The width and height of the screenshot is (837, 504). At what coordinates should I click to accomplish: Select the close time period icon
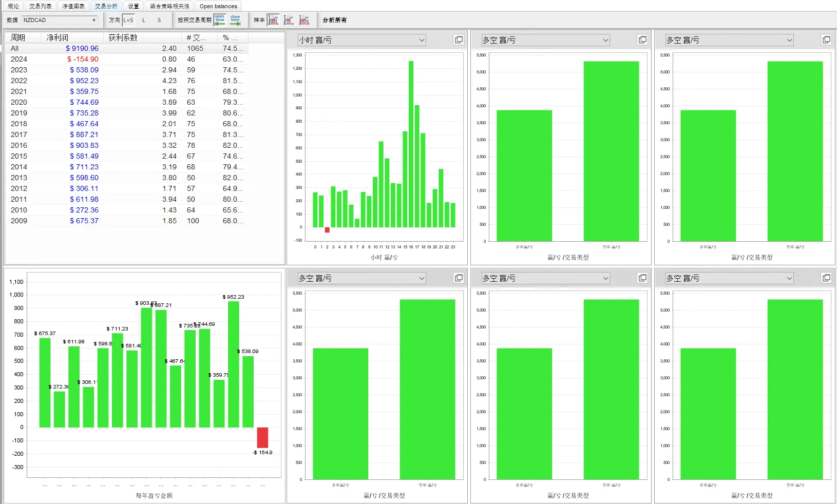pos(235,20)
